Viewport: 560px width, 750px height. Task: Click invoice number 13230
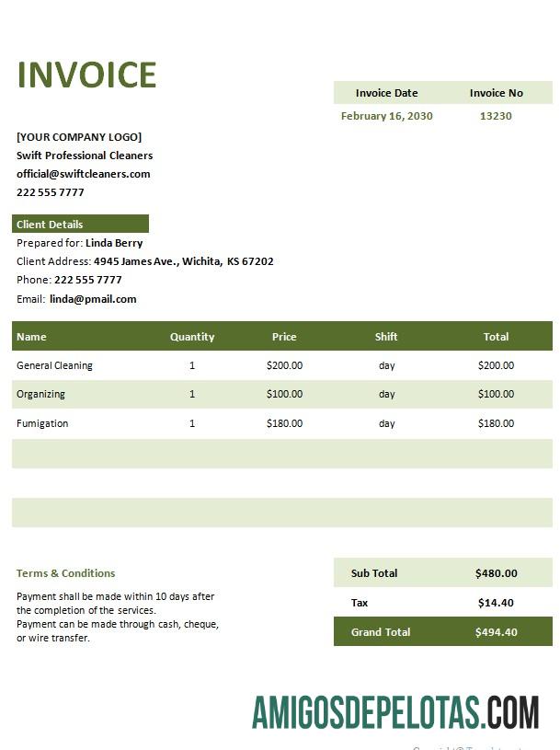[496, 116]
